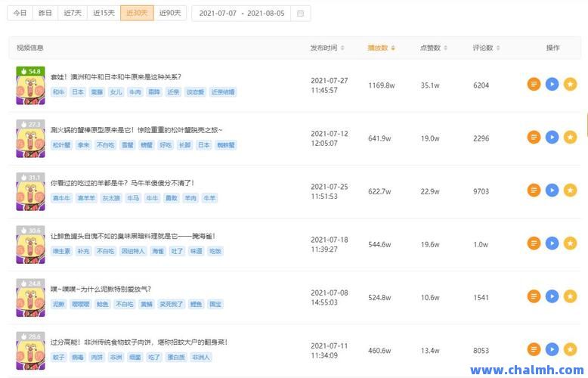The height and width of the screenshot is (378, 588).
Task: Click the 灰太狼 tag
Action: (x=111, y=198)
